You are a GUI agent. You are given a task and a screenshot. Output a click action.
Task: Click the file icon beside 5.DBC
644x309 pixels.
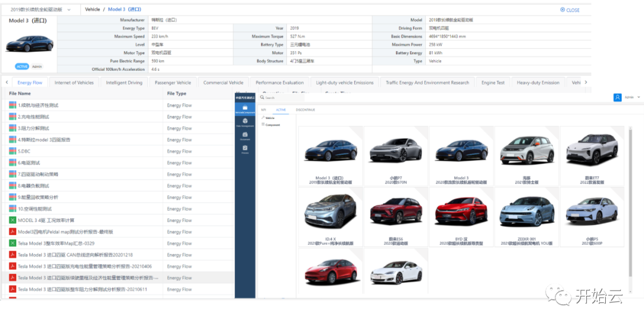(x=12, y=151)
